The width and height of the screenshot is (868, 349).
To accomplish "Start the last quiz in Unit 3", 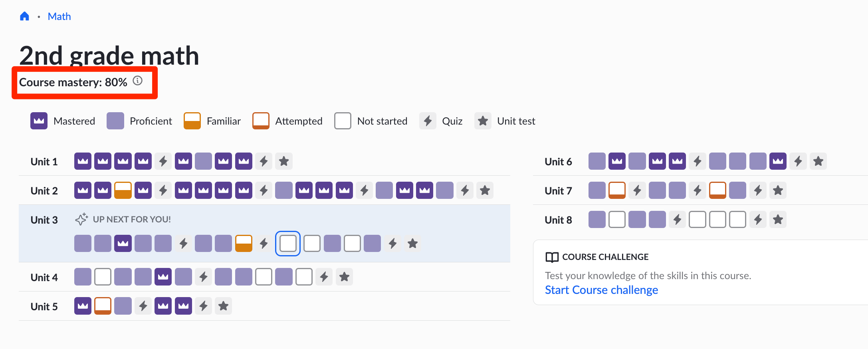I will tap(393, 243).
